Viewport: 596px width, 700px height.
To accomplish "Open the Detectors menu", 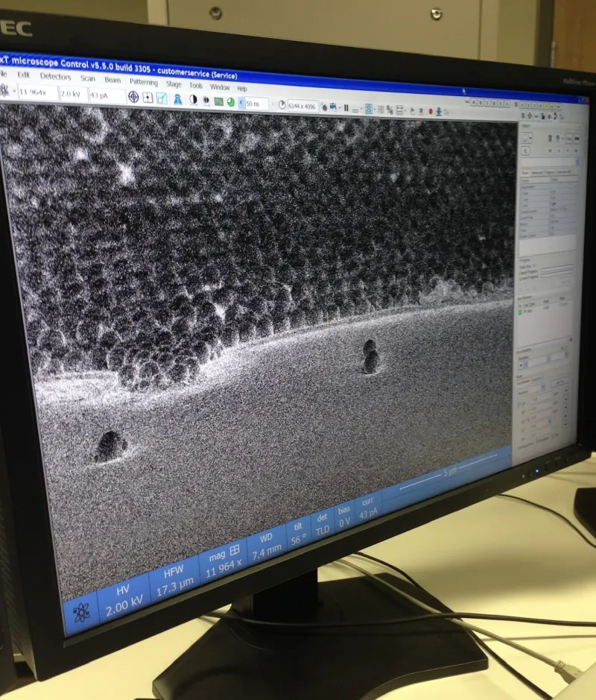I will pos(55,76).
